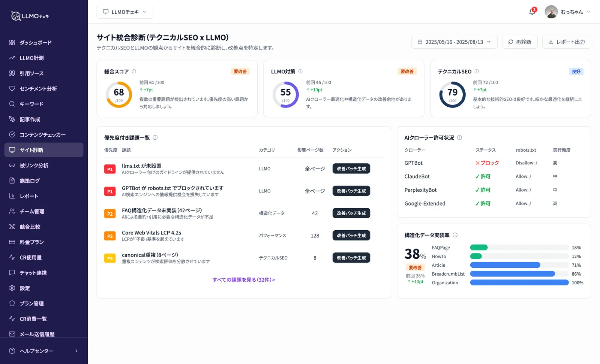
Task: Expand ヘルプセンター chevron arrow
Action: point(76,351)
